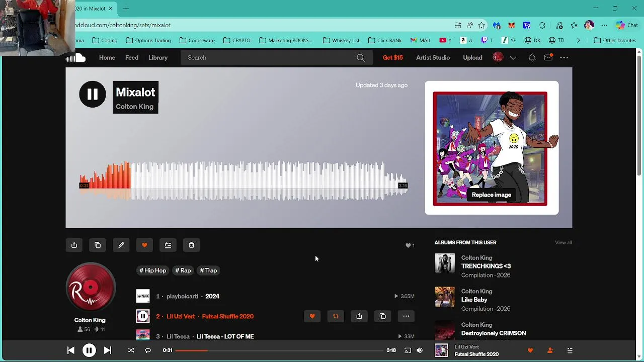Copy link of Futsal Shuffle 2020 row

pos(383,316)
